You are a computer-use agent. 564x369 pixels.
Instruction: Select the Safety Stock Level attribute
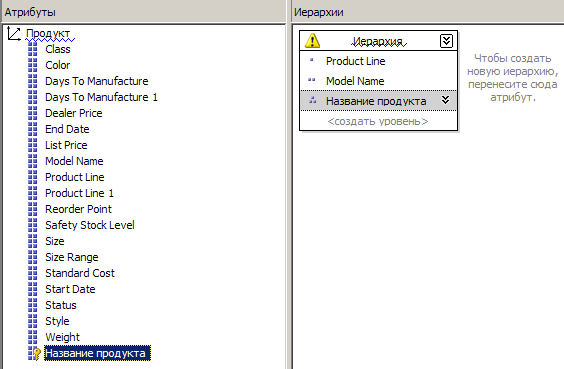pos(90,225)
